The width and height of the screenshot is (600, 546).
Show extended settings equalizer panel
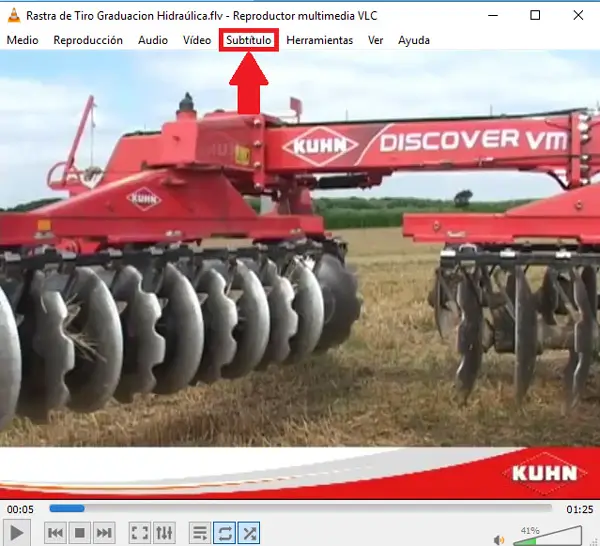point(164,533)
